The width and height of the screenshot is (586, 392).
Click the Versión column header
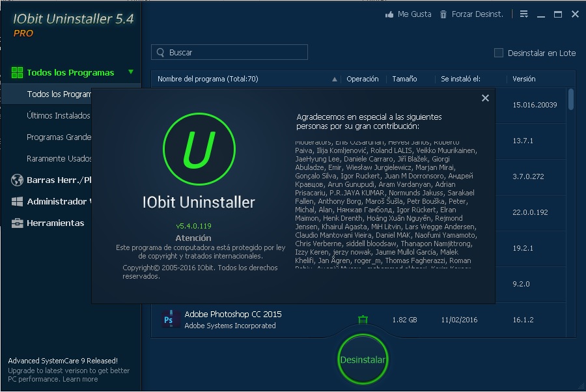click(x=523, y=79)
